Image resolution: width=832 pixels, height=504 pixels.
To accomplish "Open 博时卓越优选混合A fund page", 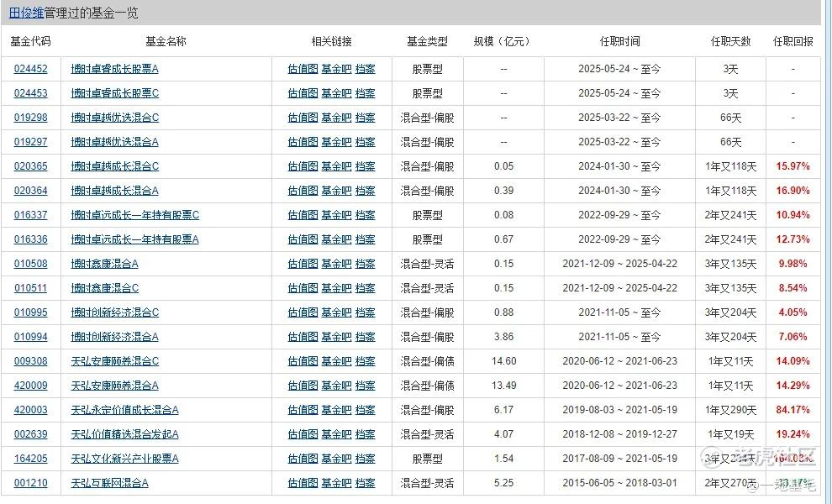I will click(114, 142).
